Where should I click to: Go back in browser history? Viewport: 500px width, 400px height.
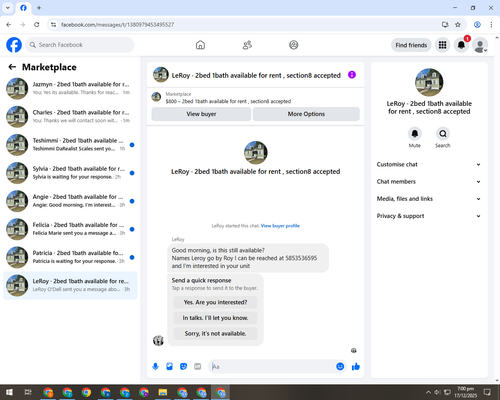click(9, 25)
